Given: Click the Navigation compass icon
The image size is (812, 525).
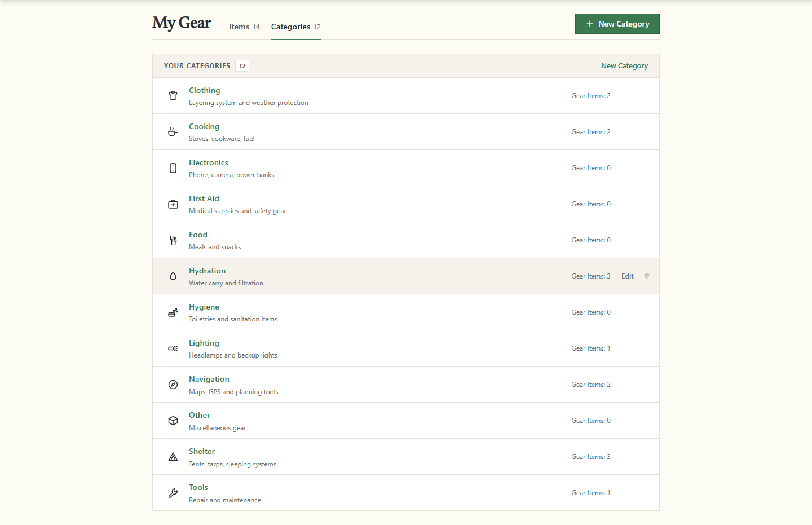Looking at the screenshot, I should pos(173,385).
